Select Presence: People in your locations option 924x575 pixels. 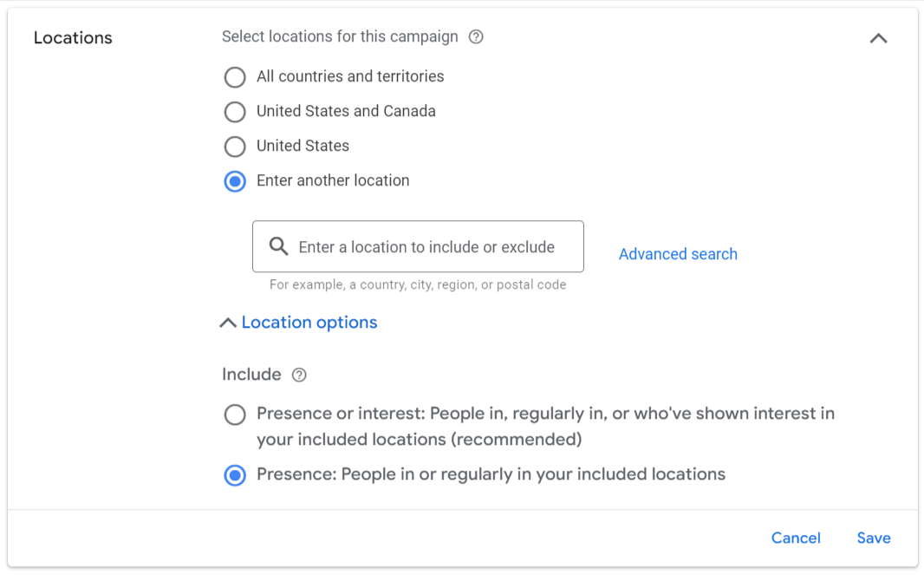(235, 475)
